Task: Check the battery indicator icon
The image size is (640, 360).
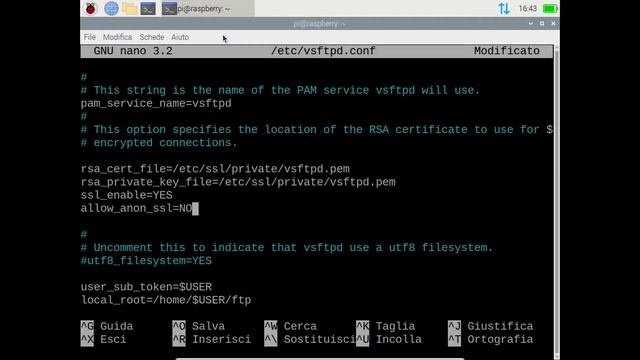Action: [550, 8]
